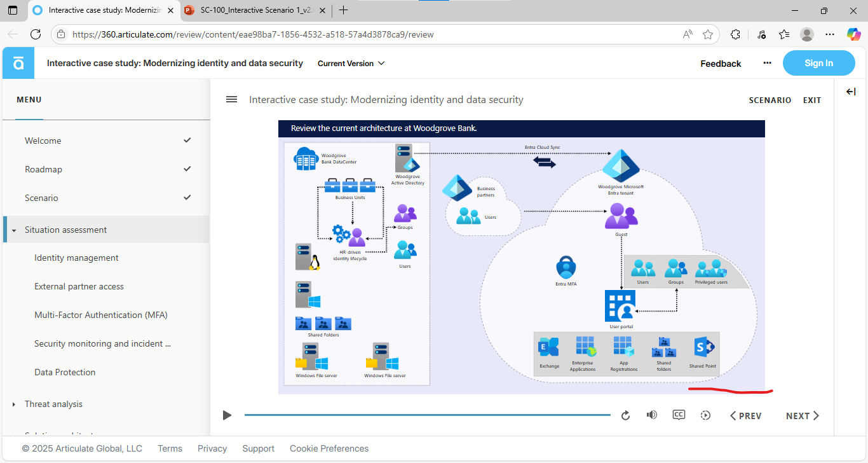The width and height of the screenshot is (868, 463).
Task: Switch to SC-100 Interactive Scenario tab
Action: 254,10
